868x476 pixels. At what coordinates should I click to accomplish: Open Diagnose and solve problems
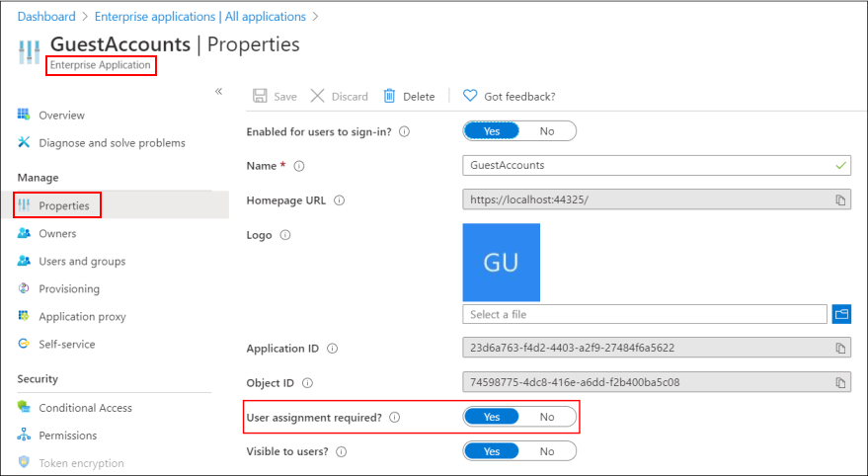coord(112,143)
